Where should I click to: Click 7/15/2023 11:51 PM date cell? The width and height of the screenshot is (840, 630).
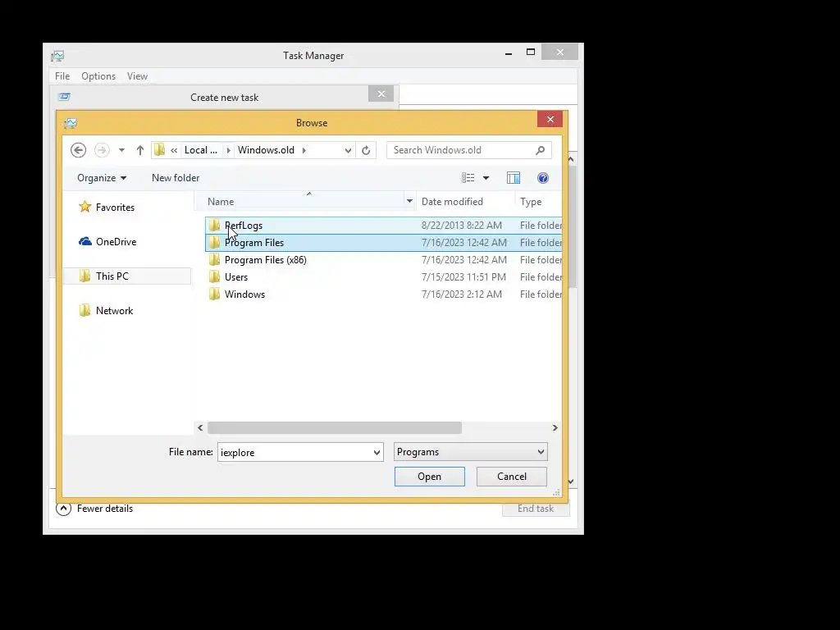pyautogui.click(x=463, y=277)
